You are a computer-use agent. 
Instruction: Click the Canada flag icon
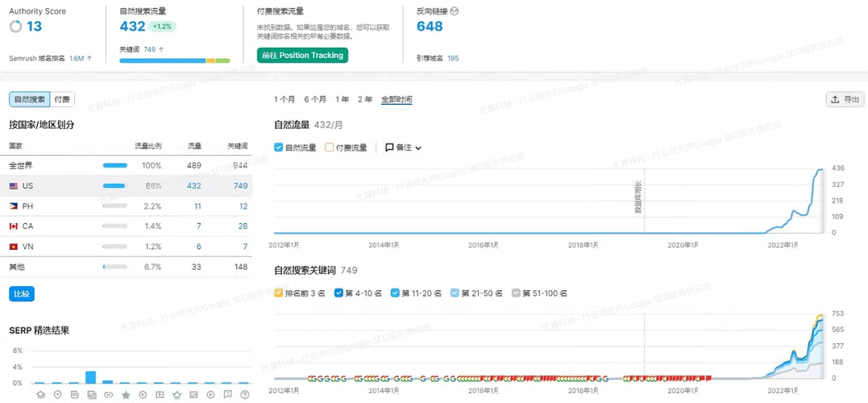pos(13,226)
